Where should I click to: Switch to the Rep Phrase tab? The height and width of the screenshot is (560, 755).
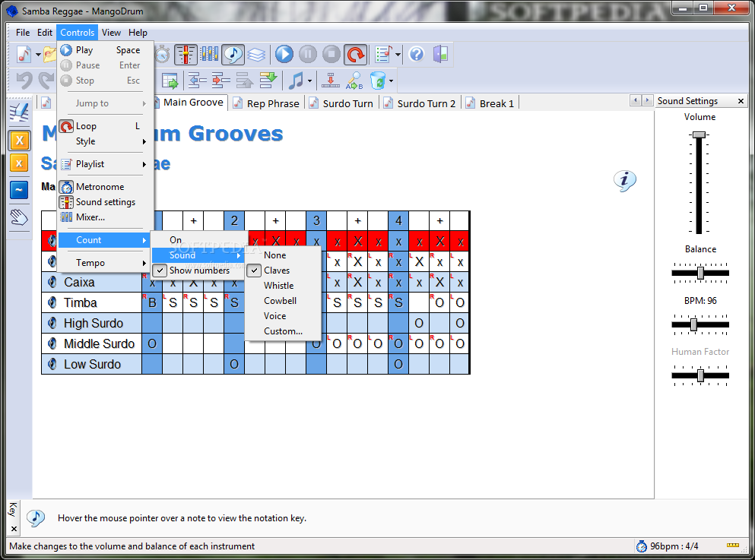[267, 103]
